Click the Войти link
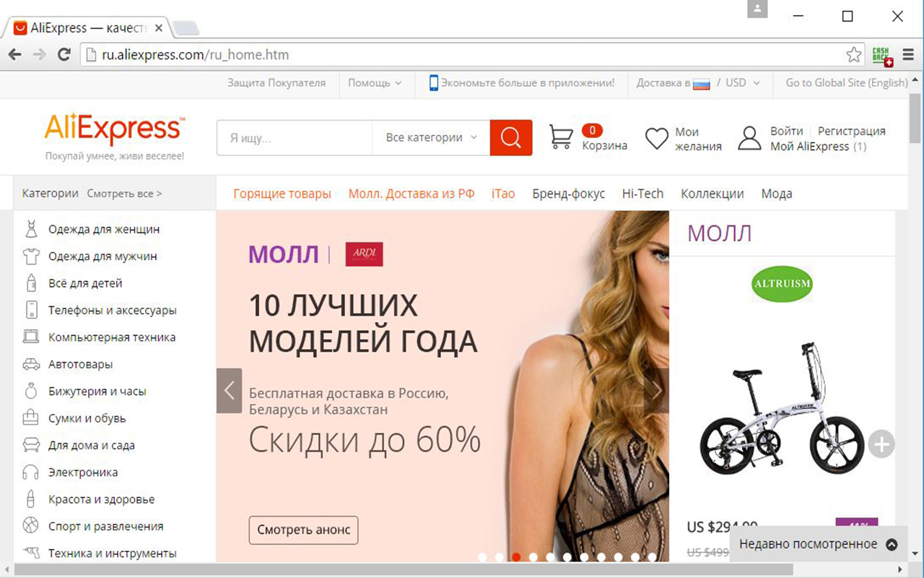Screen dimensions: 924x578 coord(786,131)
